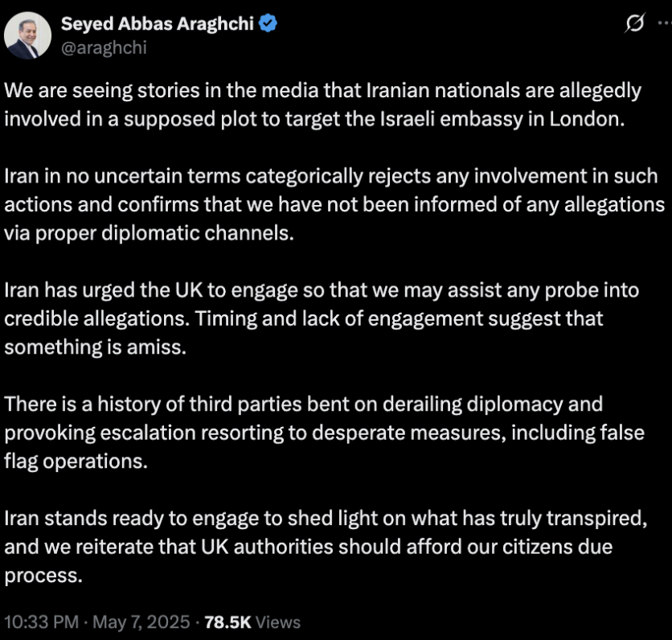View the 78.5K view count analytics

[227, 622]
